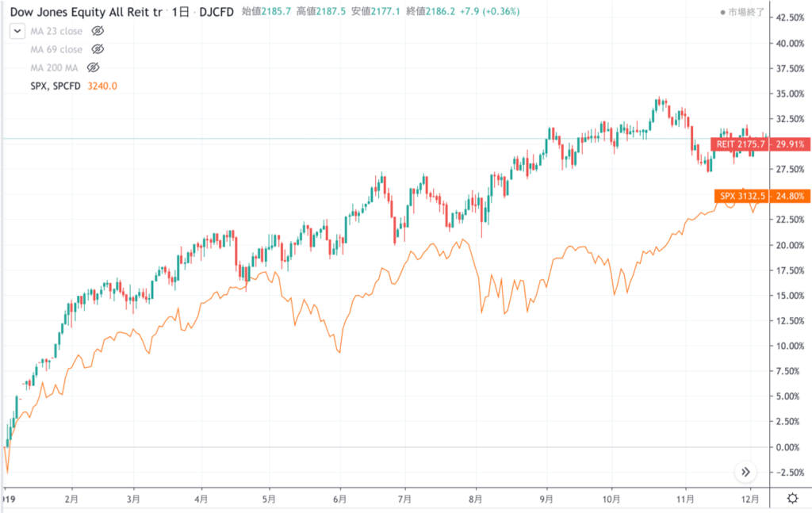The width and height of the screenshot is (812, 513).
Task: Select the DJCFD exchange label
Action: coord(216,12)
